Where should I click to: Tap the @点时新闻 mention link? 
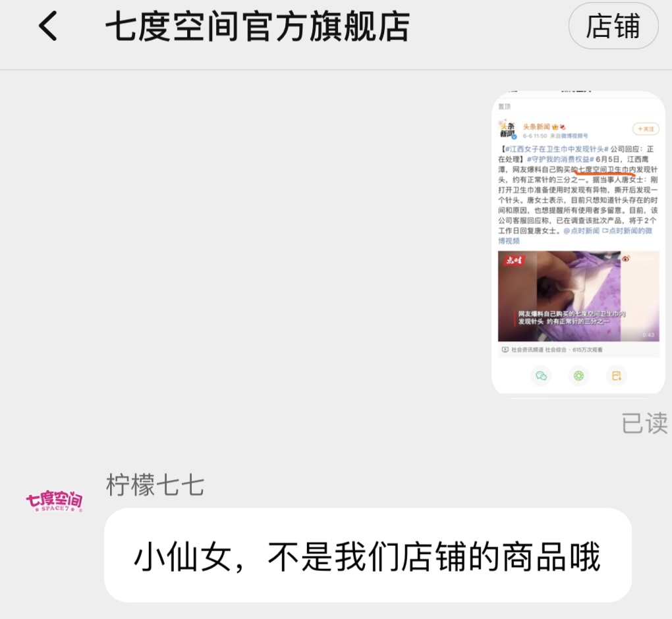(x=581, y=231)
